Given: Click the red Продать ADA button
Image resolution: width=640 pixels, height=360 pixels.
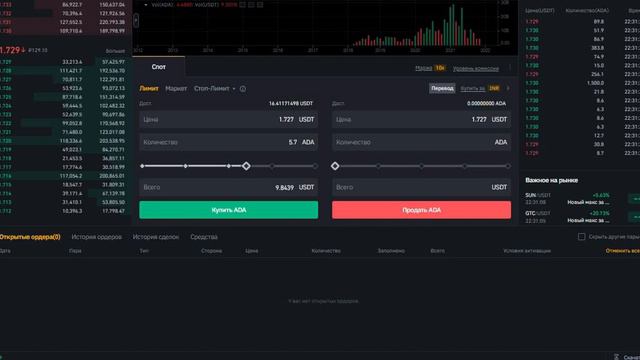Looking at the screenshot, I should click(421, 210).
